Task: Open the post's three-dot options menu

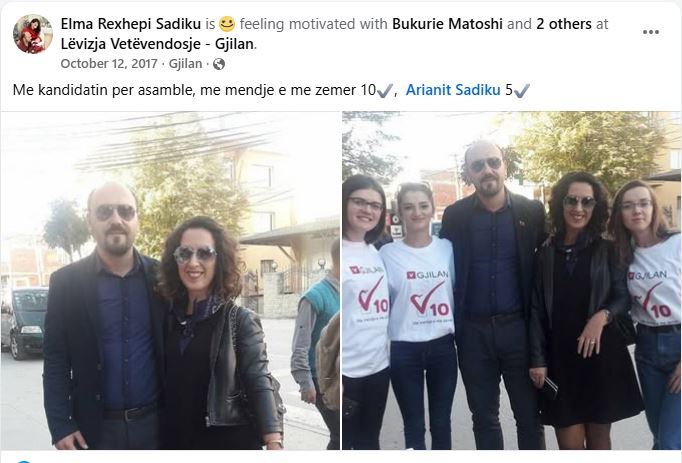Action: [650, 32]
